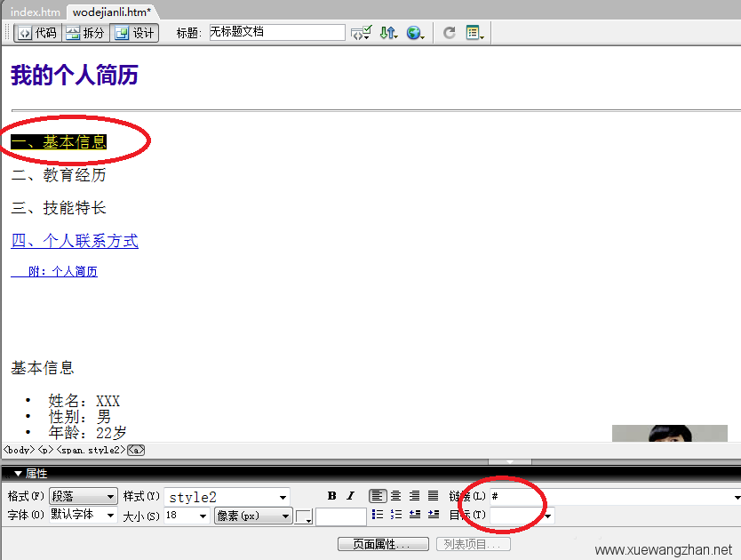Switch to the index.htm document tab
Viewport: 741px width, 560px height.
click(35, 12)
